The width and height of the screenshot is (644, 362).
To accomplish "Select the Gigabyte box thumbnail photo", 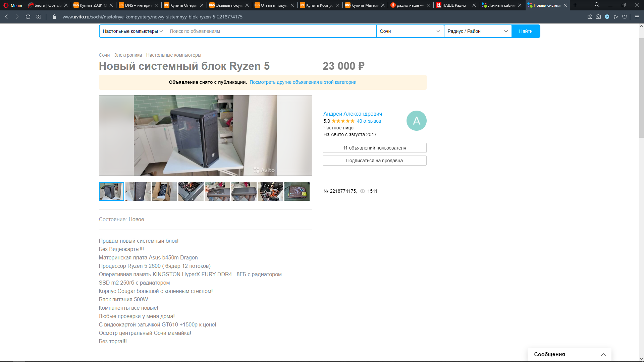I will 297,192.
